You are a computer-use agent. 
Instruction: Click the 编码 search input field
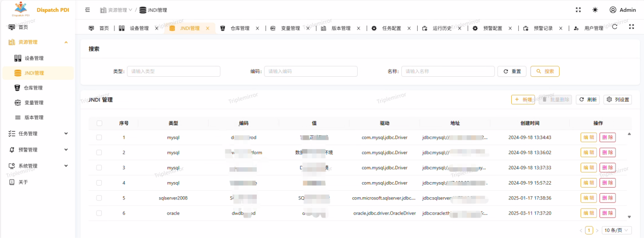pyautogui.click(x=311, y=72)
